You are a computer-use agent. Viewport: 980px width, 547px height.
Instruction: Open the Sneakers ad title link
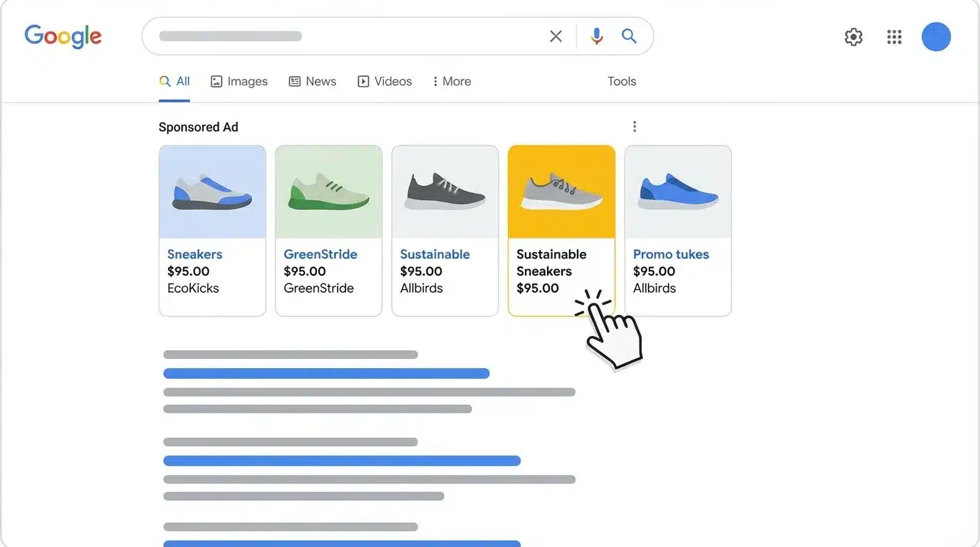click(194, 254)
